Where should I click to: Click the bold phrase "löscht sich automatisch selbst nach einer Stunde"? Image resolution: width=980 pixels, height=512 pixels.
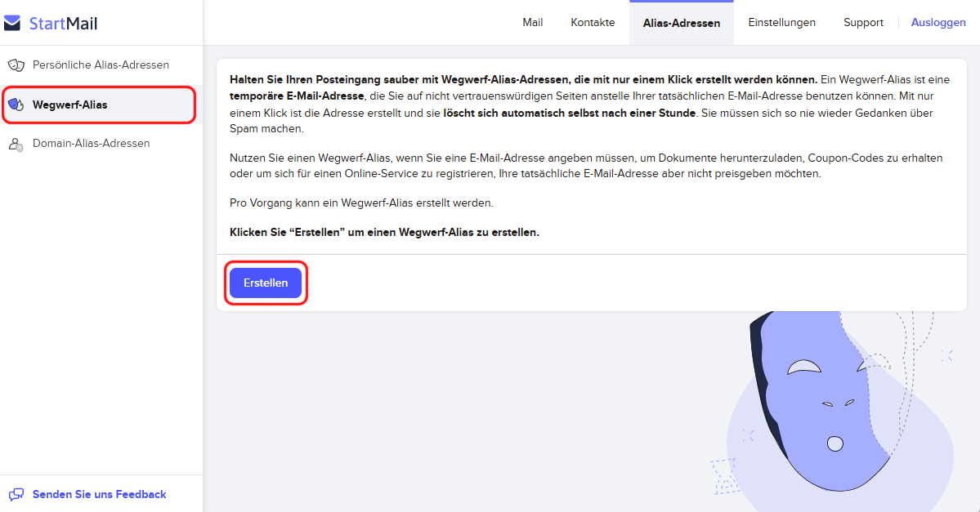(570, 113)
